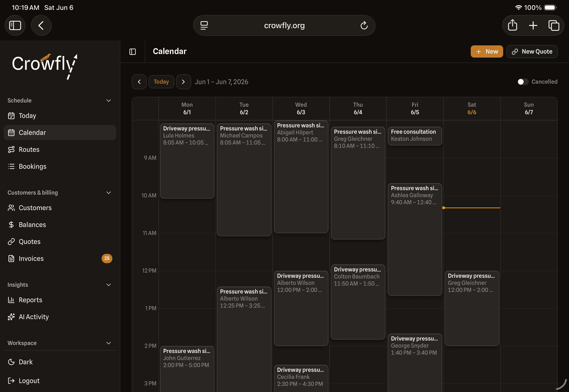This screenshot has height=392, width=569.
Task: Open Balances page
Action: click(x=60, y=225)
